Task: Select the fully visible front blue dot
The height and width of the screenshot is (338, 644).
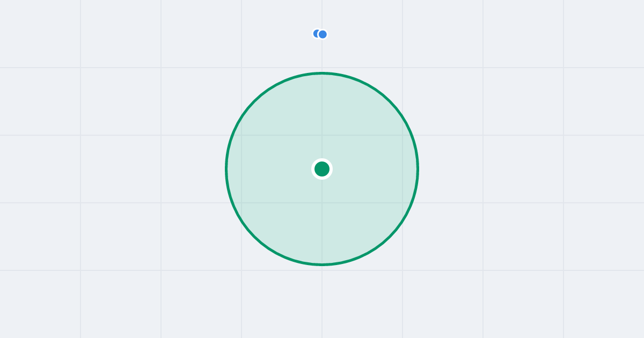Action: (x=323, y=34)
